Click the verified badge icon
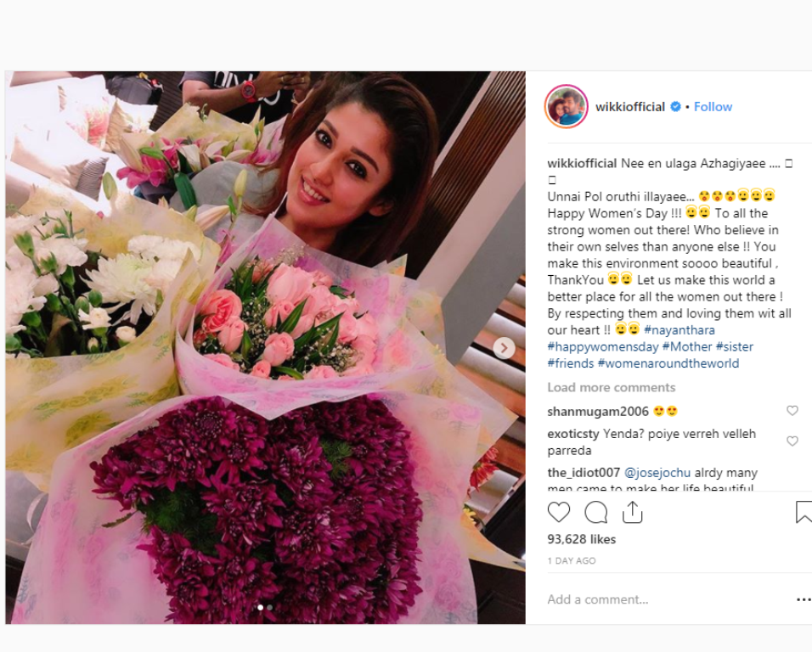Viewport: 812px width, 652px height. point(675,107)
